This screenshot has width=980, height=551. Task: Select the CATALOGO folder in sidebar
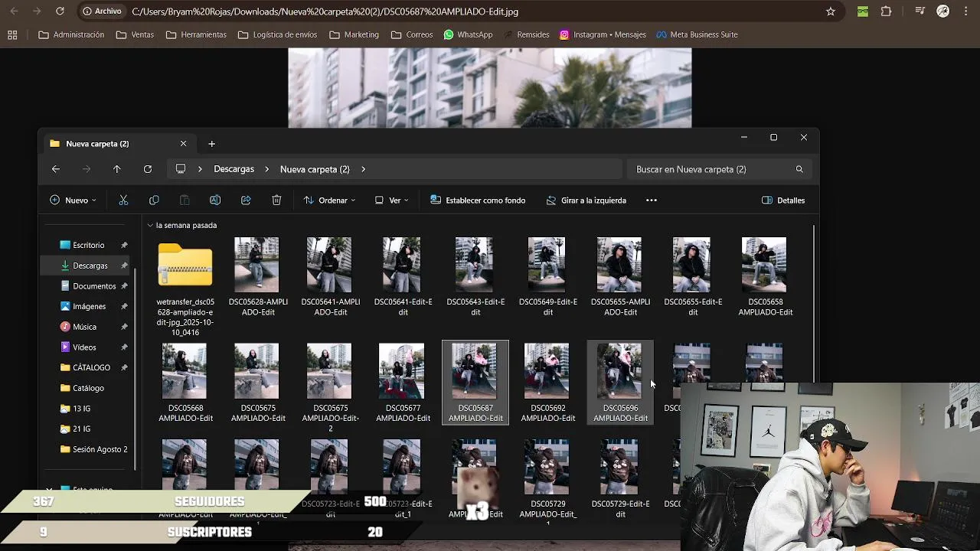86,367
